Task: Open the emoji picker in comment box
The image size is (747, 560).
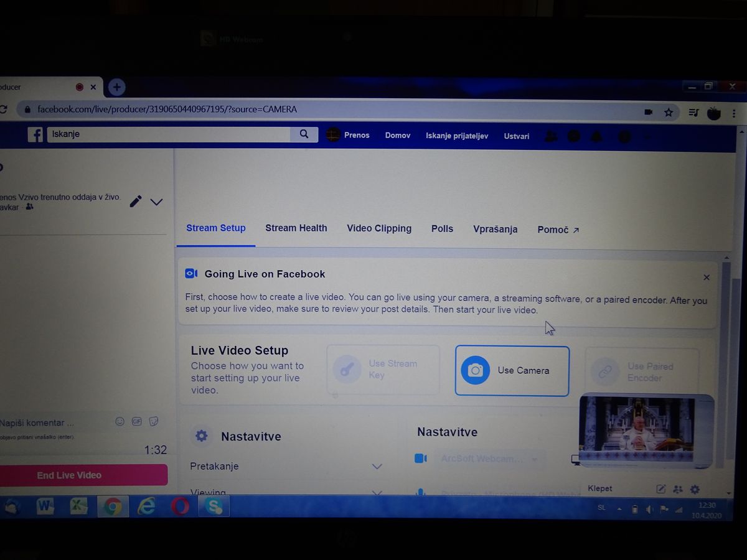Action: [x=120, y=422]
